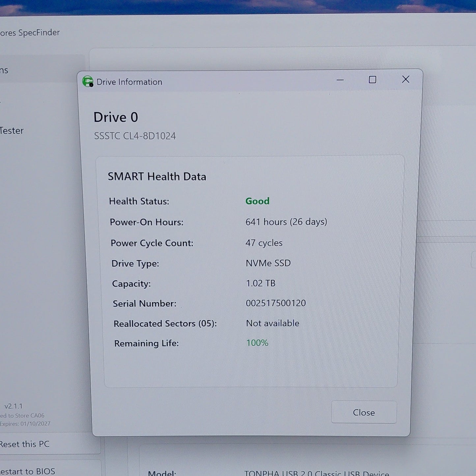The image size is (476, 476).
Task: Click the Power-On Hours label
Action: [147, 222]
